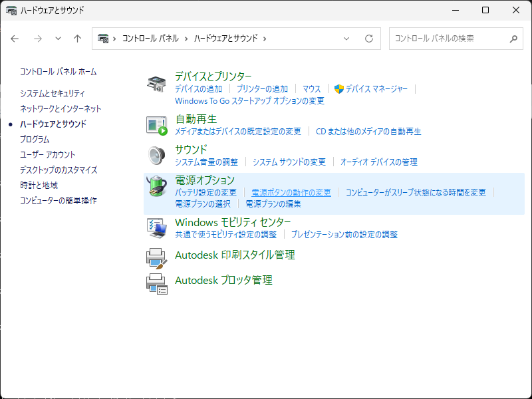Click デバイスの追加 link

[198, 89]
